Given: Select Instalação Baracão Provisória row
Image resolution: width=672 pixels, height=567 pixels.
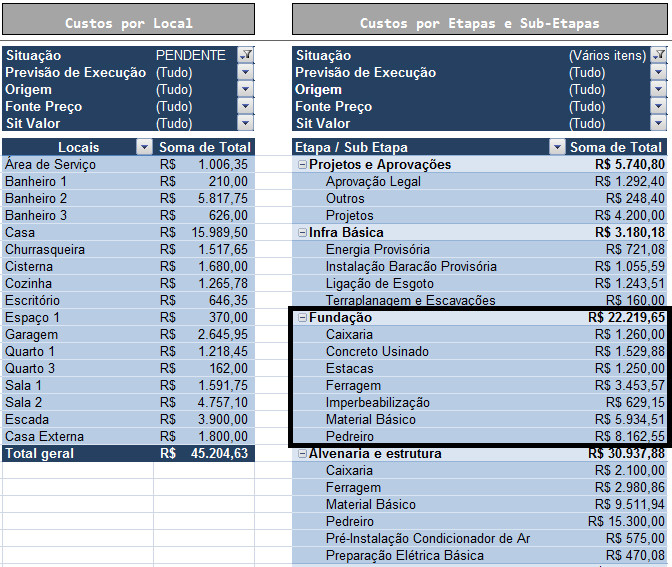Looking at the screenshot, I should click(x=480, y=267).
